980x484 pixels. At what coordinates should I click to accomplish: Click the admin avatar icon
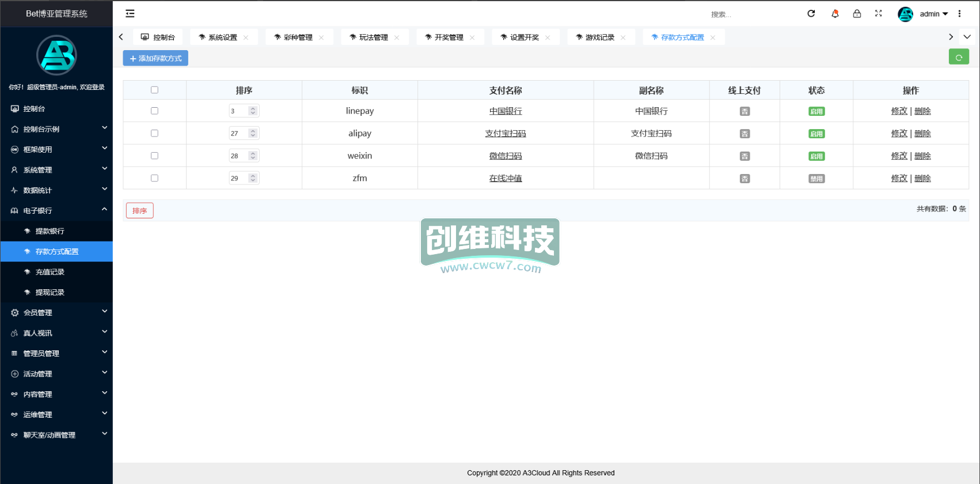pos(906,14)
